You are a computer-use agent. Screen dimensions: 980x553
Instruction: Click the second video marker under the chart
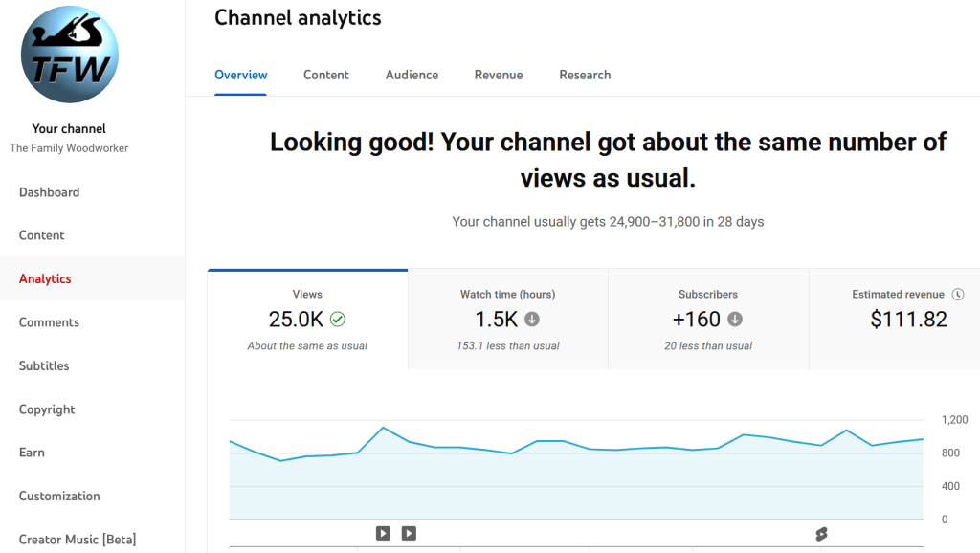pyautogui.click(x=409, y=533)
